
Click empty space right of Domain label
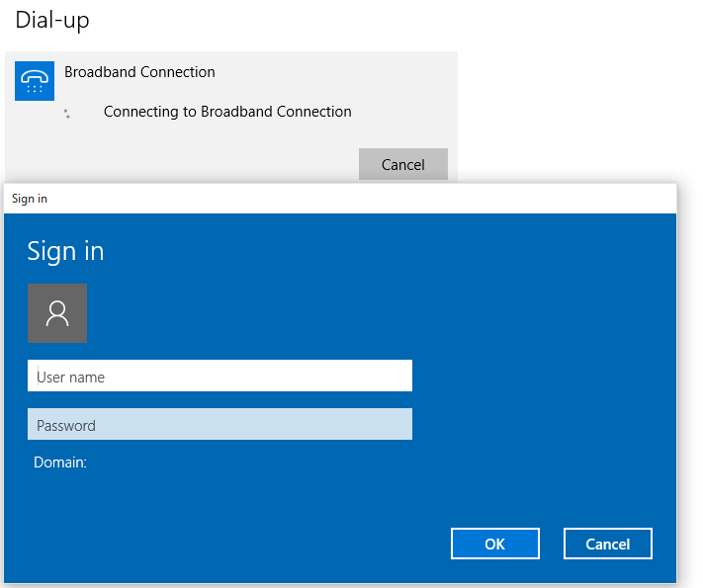297,462
